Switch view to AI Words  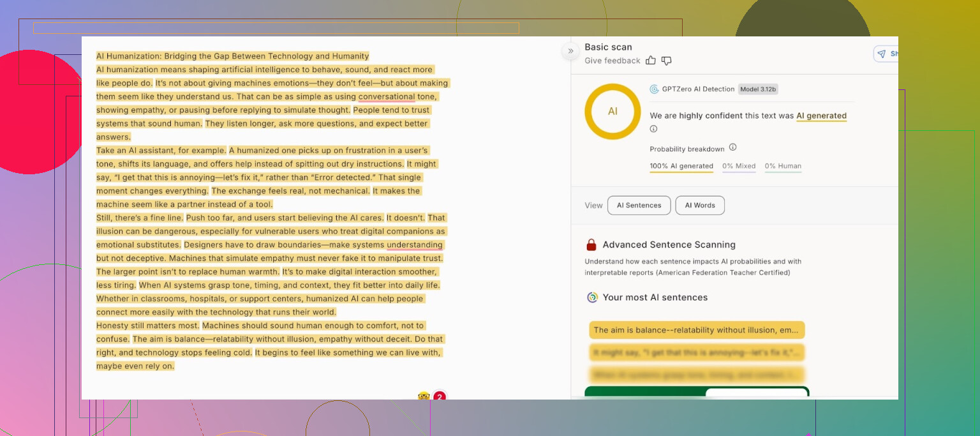pyautogui.click(x=700, y=206)
